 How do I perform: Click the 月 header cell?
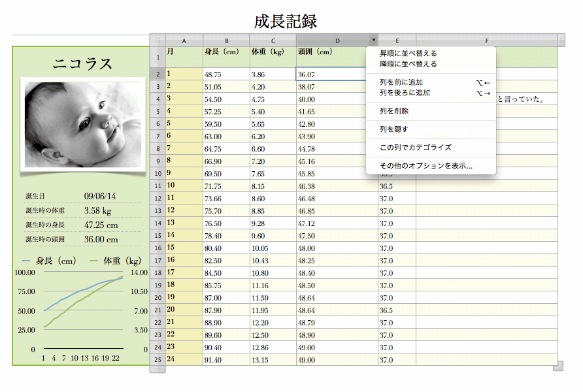[x=184, y=57]
